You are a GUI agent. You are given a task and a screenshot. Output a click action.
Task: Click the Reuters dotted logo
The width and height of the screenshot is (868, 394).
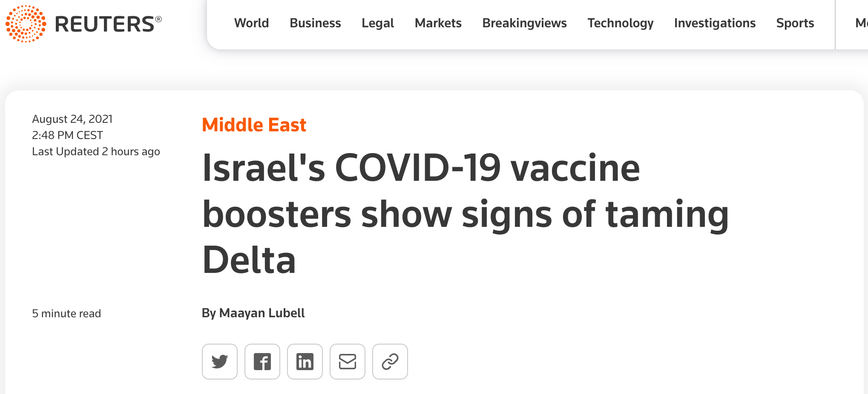pos(26,23)
